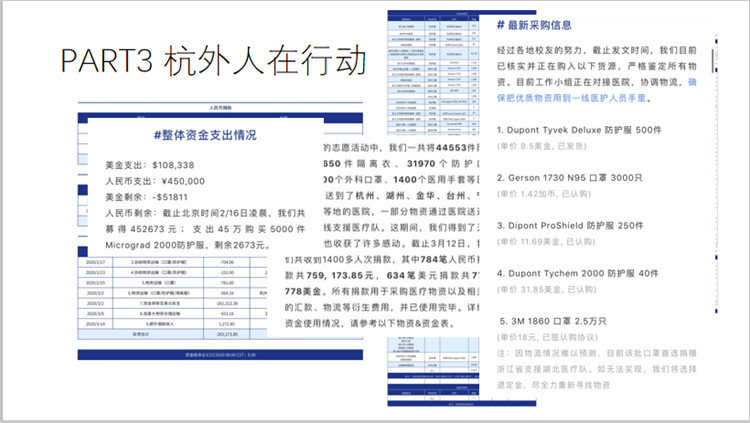Viewport: 750px width, 423px height.
Task: Select item 1 Dupont Tyvek Deluxe 防护服
Action: point(578,130)
